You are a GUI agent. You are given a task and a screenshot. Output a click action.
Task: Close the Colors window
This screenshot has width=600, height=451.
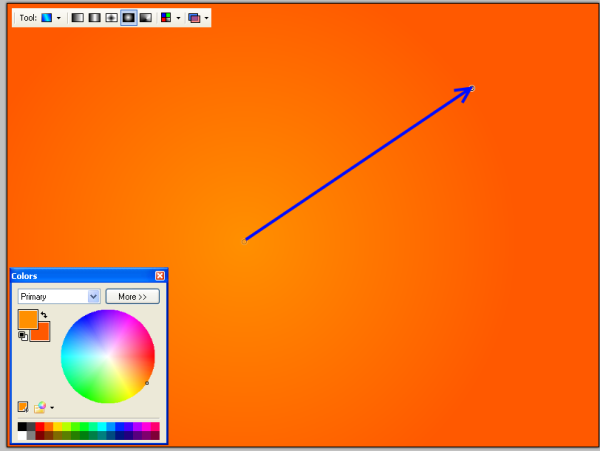click(x=160, y=276)
